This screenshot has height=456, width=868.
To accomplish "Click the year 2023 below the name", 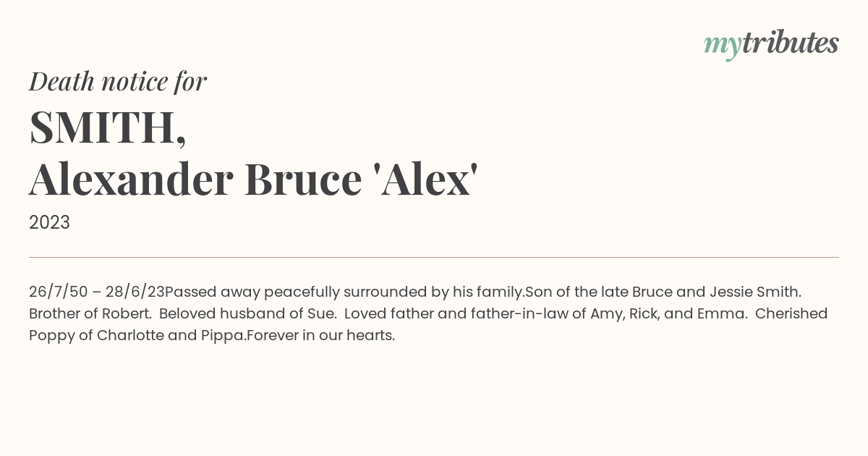I will pos(49,223).
